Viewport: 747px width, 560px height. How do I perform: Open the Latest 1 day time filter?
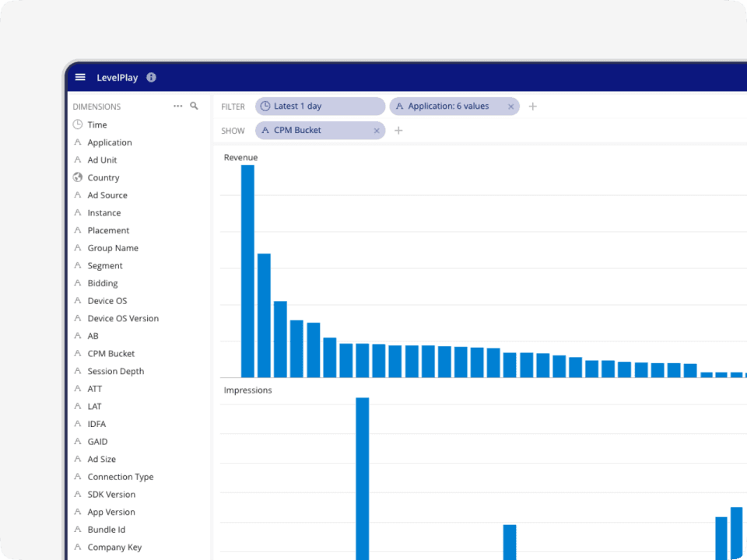pyautogui.click(x=320, y=107)
